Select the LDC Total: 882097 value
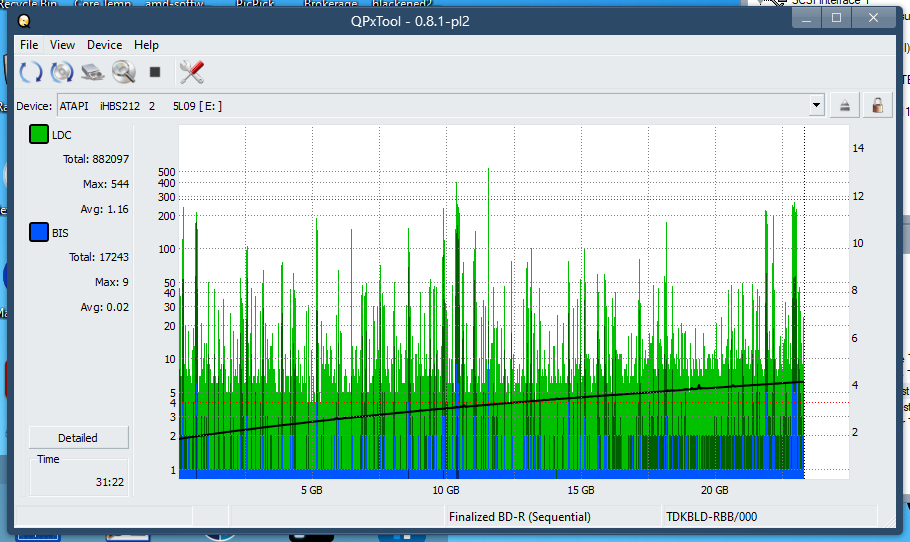This screenshot has width=910, height=542. [x=96, y=159]
